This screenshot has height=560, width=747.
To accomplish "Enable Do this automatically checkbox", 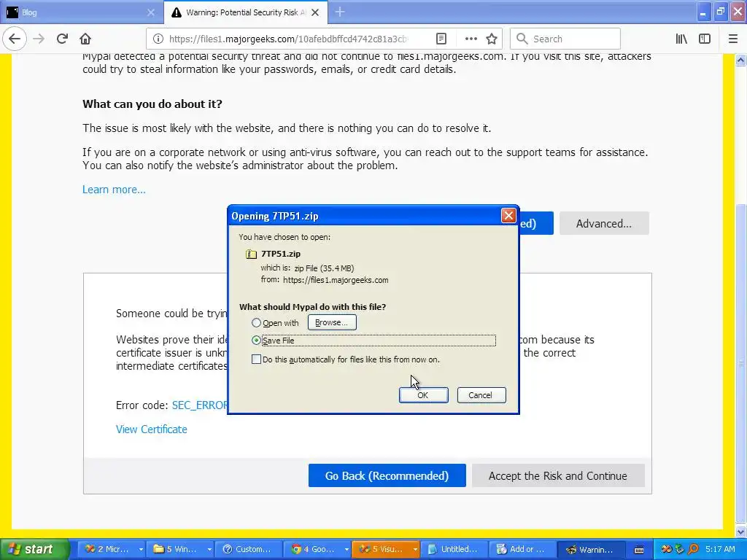I will [256, 359].
